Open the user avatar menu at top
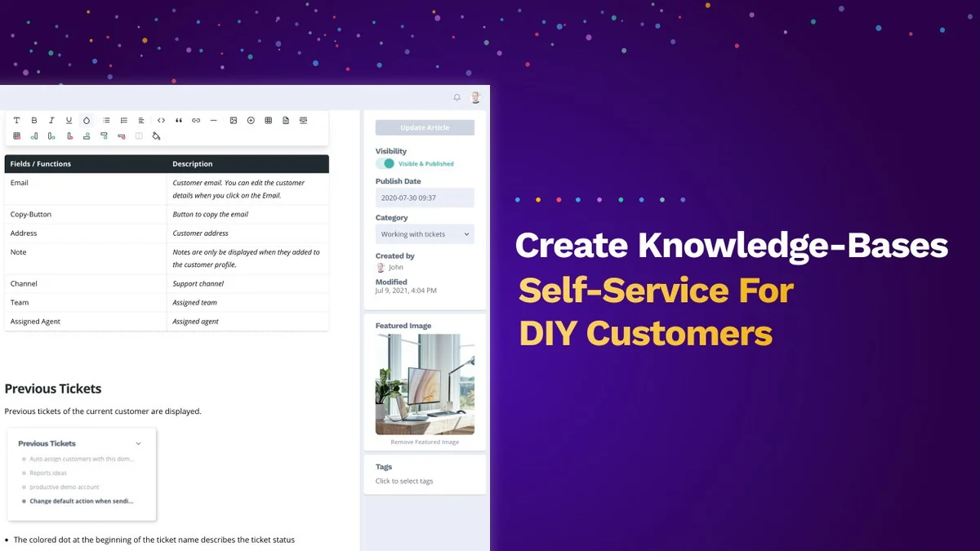The width and height of the screenshot is (980, 551). tap(475, 97)
